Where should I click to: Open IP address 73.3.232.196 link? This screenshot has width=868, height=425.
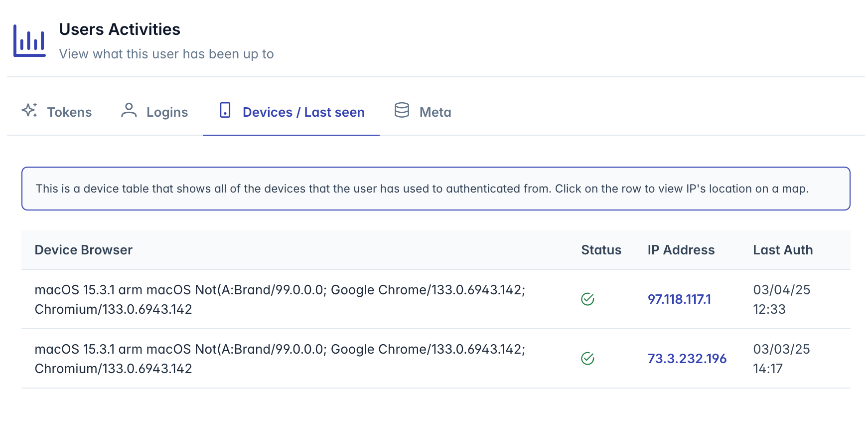click(x=687, y=359)
